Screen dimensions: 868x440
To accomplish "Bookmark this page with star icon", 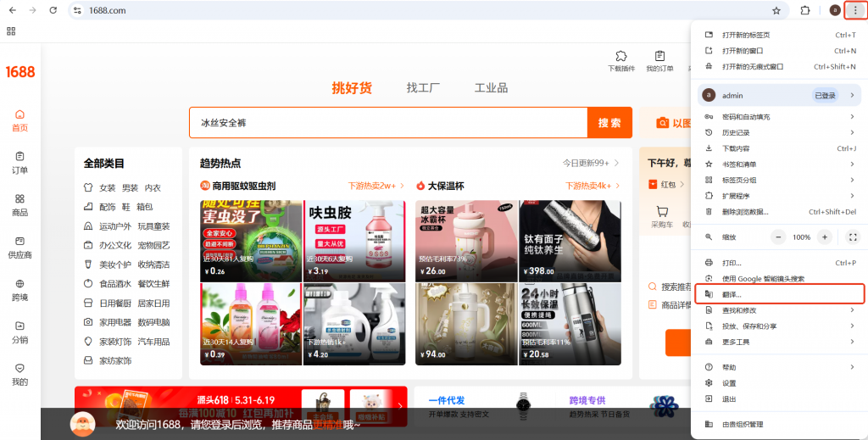I will (x=776, y=10).
